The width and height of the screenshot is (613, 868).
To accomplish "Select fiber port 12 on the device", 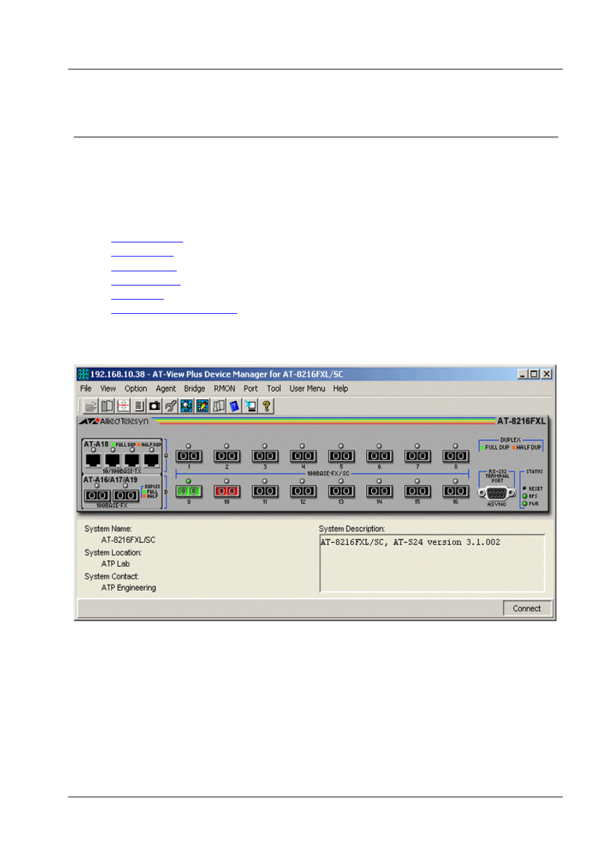I will point(303,491).
